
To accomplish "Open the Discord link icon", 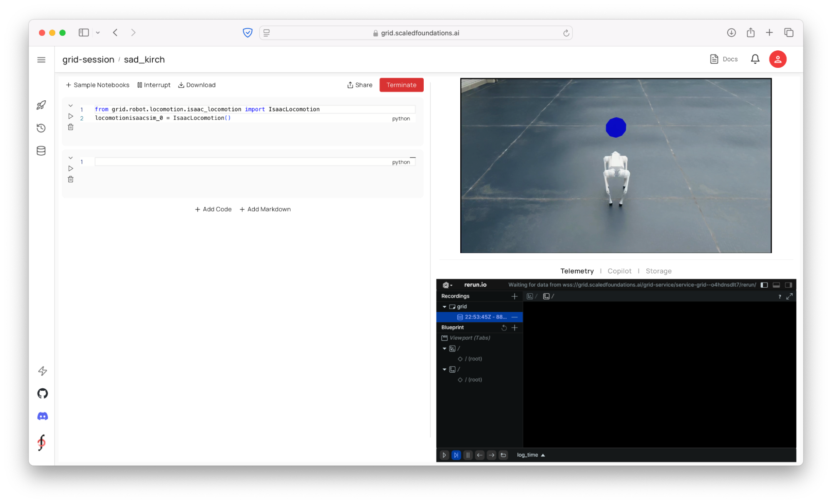I will (42, 416).
